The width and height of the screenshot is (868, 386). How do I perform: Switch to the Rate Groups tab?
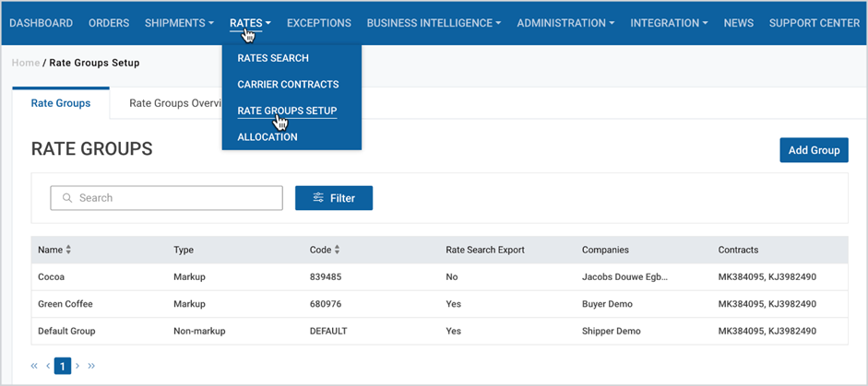coord(61,103)
